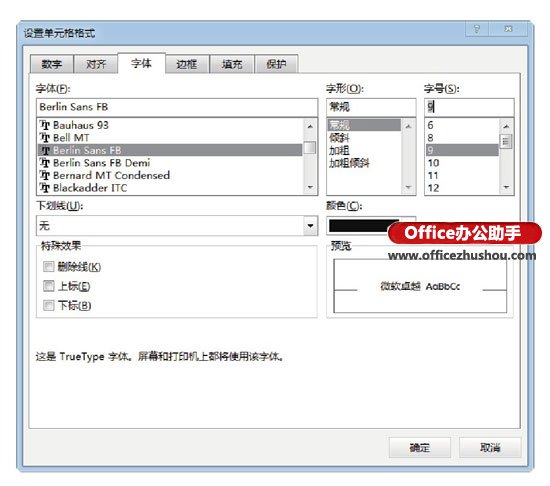Switch to the 数字 tab
This screenshot has width=550, height=486.
(52, 64)
